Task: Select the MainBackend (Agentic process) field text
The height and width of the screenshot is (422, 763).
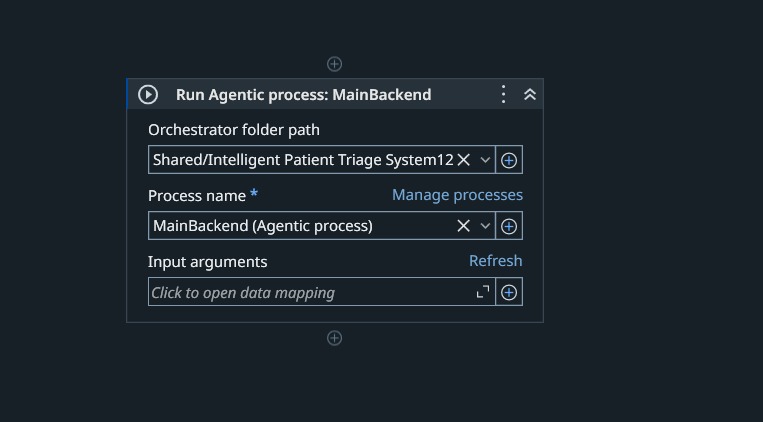Action: [x=263, y=226]
